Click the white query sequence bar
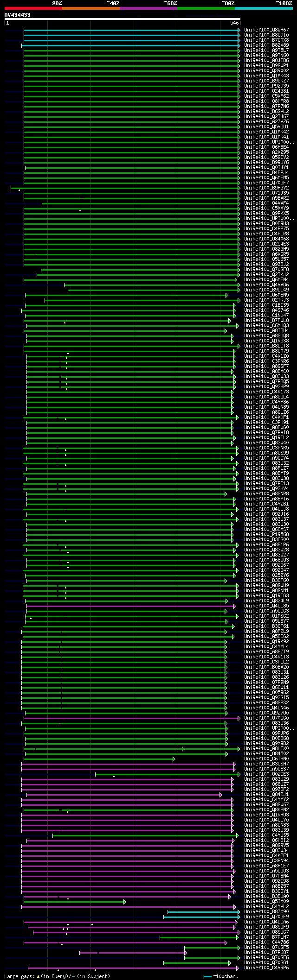 point(123,19)
